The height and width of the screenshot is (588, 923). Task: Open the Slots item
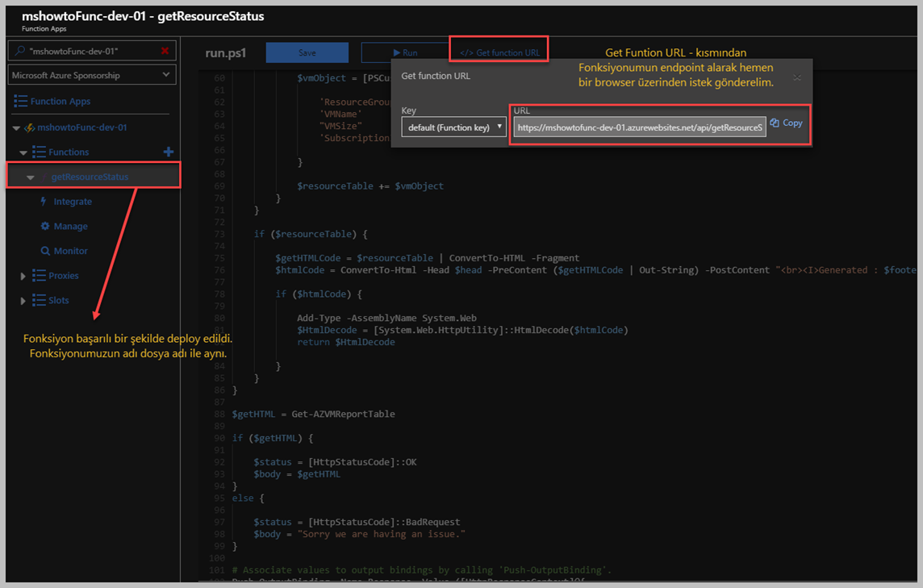click(59, 300)
